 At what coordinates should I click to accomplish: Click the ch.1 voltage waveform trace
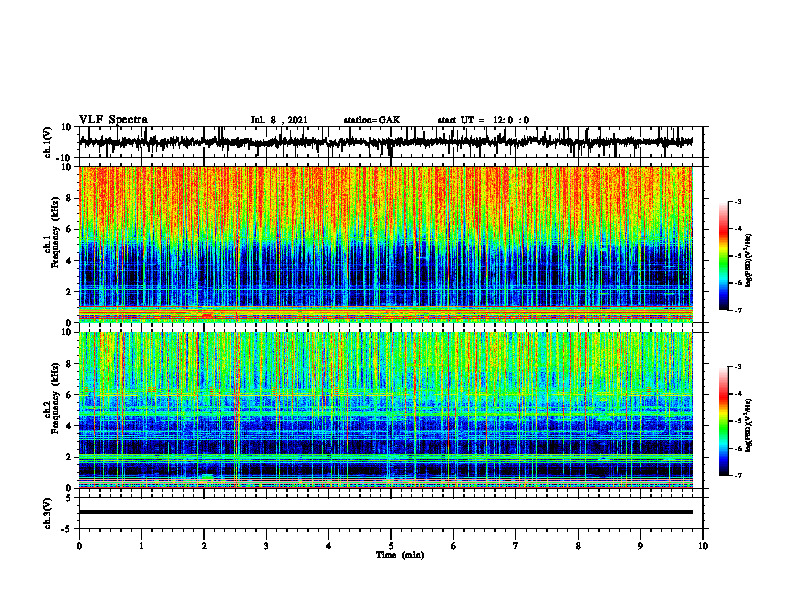click(x=386, y=142)
